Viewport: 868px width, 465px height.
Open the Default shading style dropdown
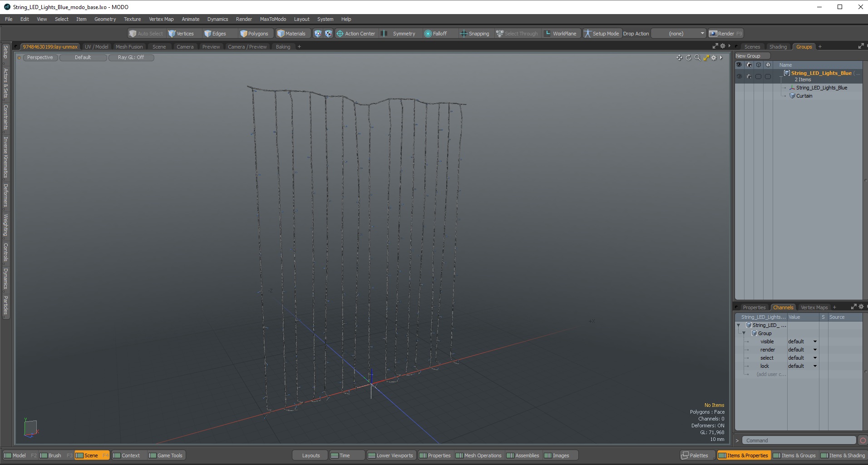(83, 58)
